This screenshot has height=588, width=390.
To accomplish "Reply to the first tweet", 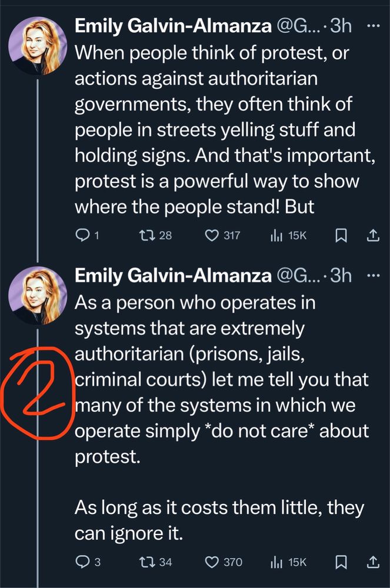I will 82,236.
